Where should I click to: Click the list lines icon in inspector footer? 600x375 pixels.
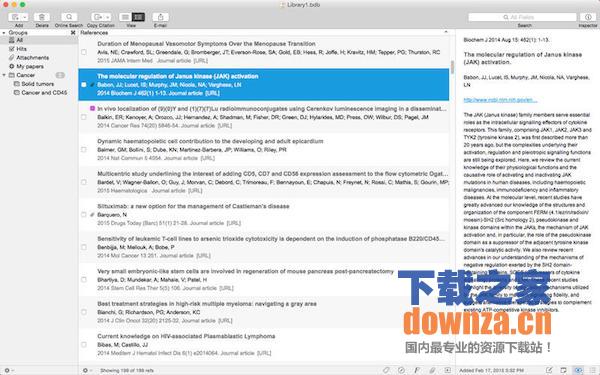pos(593,370)
